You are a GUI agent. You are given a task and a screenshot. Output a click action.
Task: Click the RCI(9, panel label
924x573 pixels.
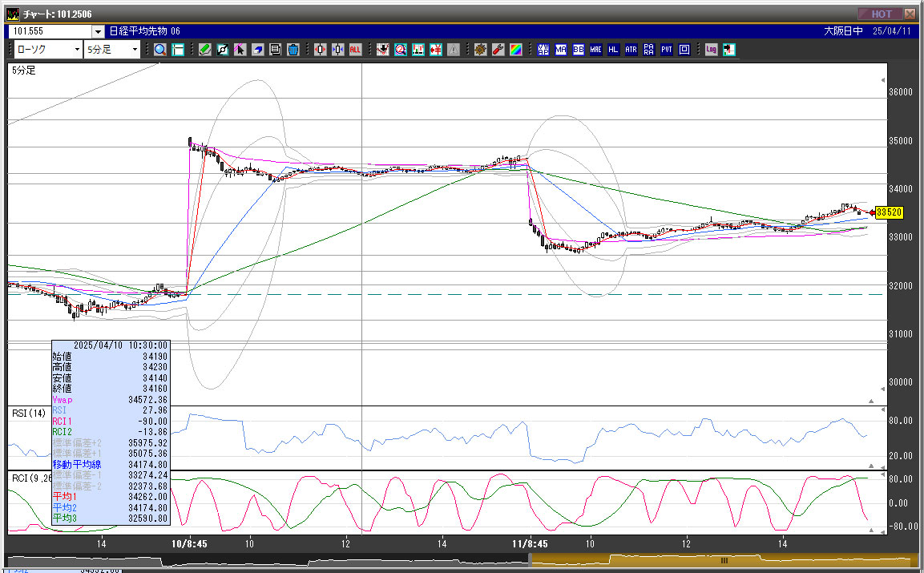click(x=31, y=478)
